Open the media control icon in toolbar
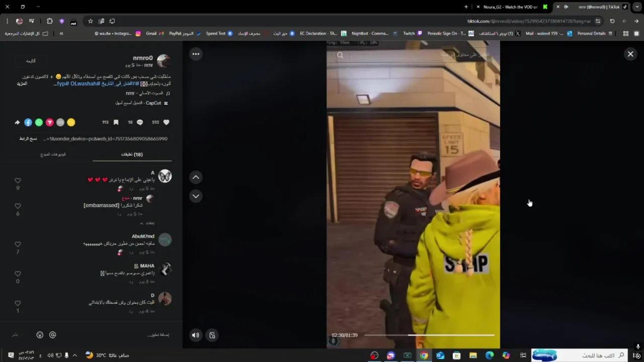This screenshot has width=644, height=362. pyautogui.click(x=32, y=21)
